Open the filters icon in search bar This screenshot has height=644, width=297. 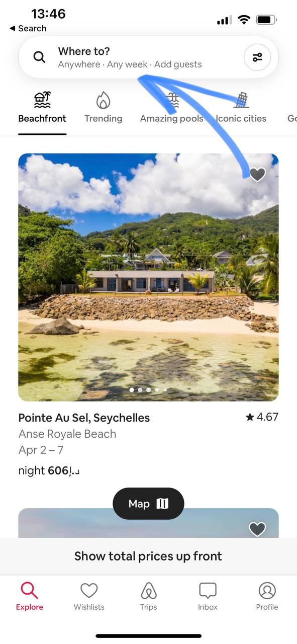tap(257, 57)
